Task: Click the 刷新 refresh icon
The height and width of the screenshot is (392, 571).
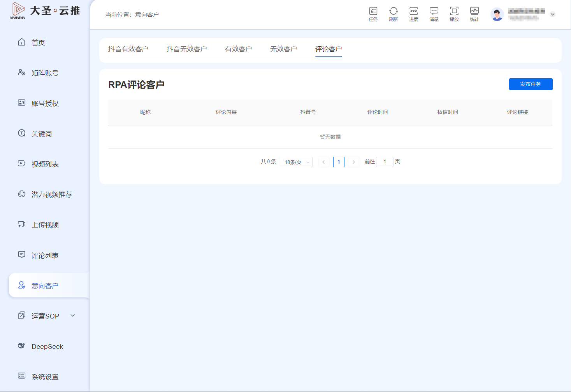Action: [x=394, y=14]
